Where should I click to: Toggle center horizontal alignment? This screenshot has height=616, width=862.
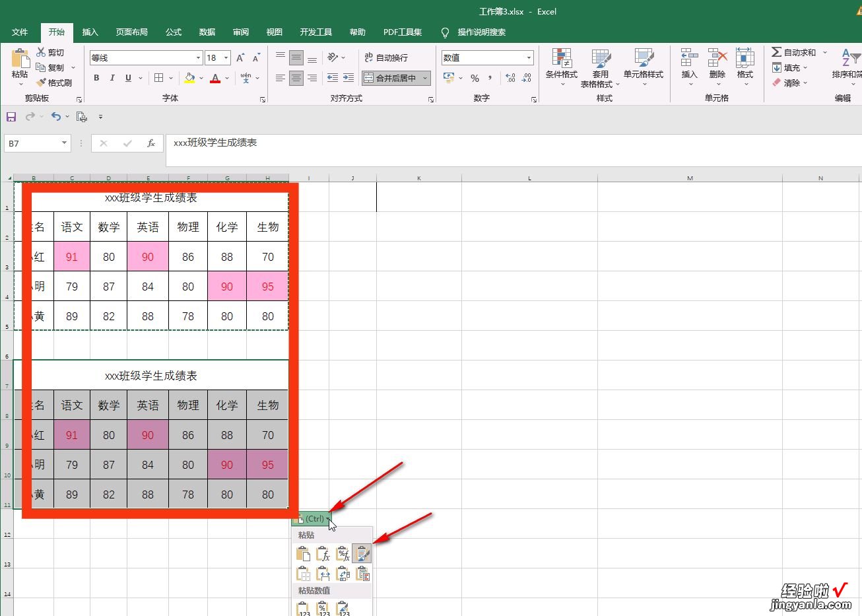[x=296, y=78]
